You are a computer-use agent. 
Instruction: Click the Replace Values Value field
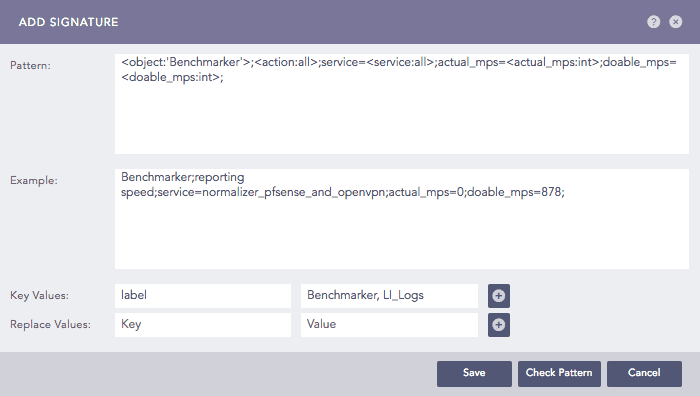coord(389,325)
